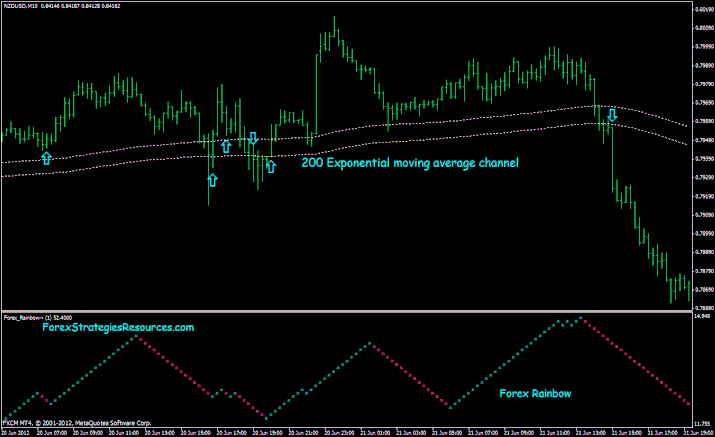Click the '20 Jun 15:00' time label

point(196,432)
